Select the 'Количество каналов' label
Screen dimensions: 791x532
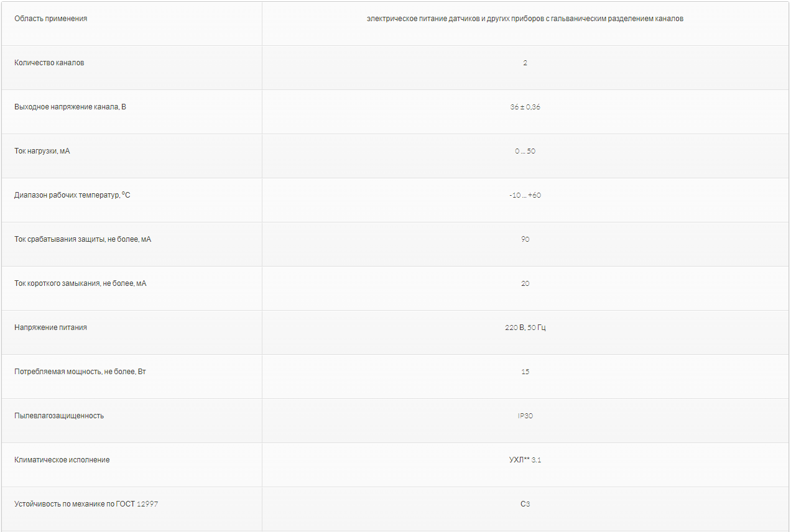[x=49, y=63]
